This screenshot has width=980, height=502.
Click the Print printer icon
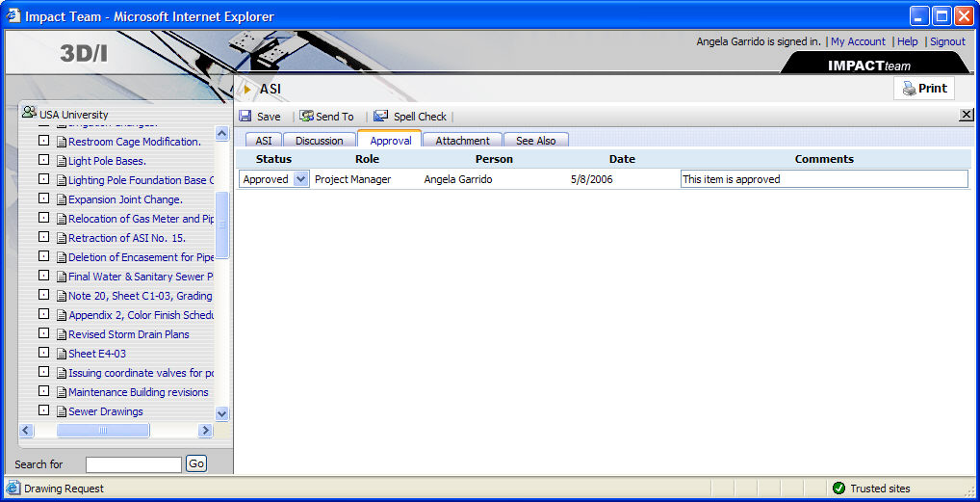click(x=909, y=89)
